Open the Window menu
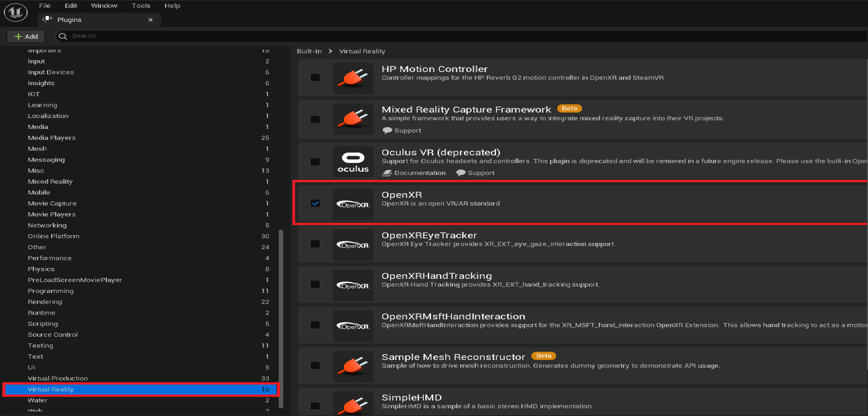The width and height of the screenshot is (868, 416). (x=104, y=5)
